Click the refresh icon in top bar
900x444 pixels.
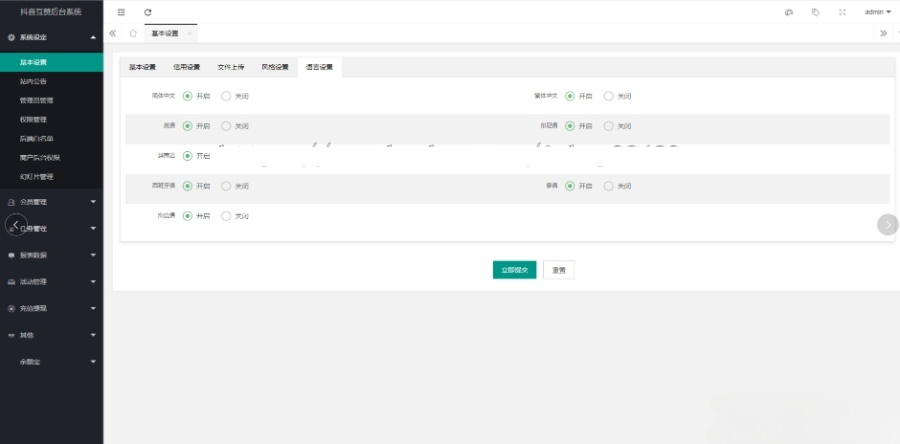[x=148, y=12]
